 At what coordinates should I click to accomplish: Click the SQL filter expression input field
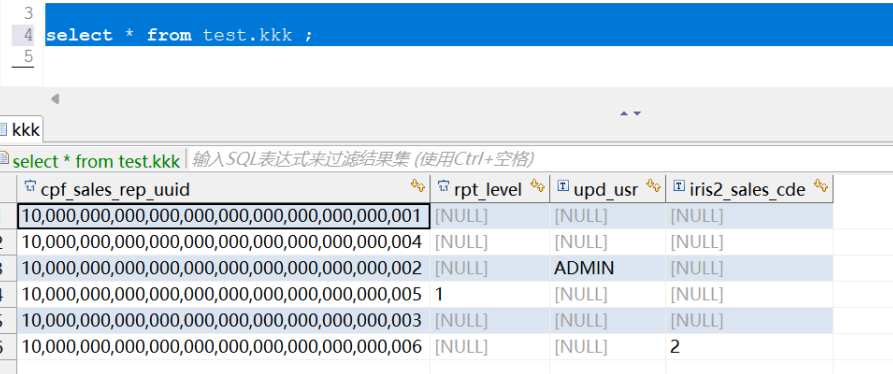pyautogui.click(x=538, y=160)
